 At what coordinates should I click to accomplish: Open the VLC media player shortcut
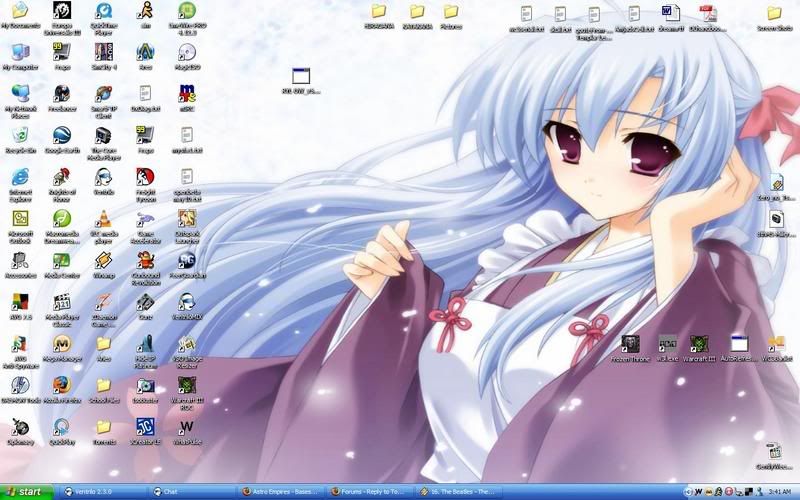click(103, 220)
